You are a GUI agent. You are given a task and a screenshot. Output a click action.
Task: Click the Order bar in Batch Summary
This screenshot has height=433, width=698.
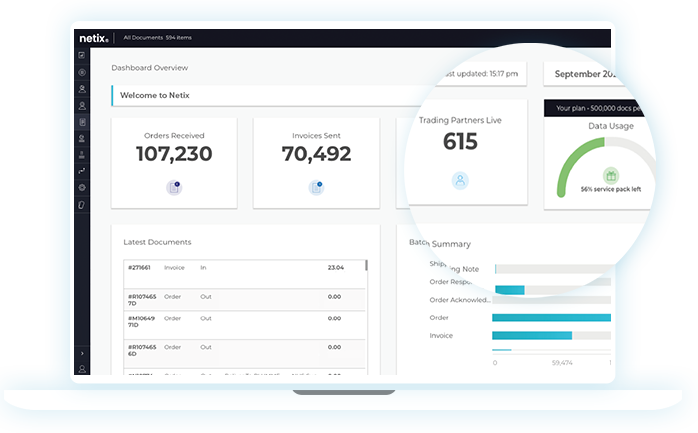pyautogui.click(x=551, y=317)
